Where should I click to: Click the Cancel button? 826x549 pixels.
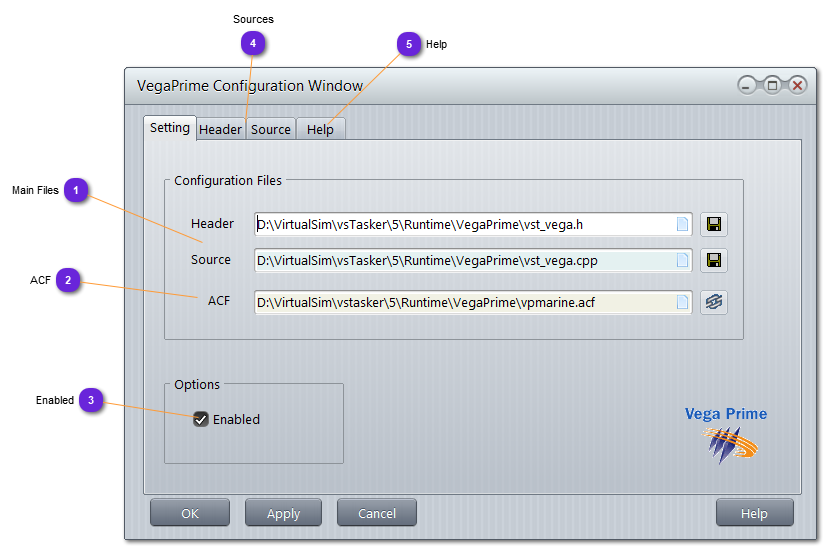(376, 513)
